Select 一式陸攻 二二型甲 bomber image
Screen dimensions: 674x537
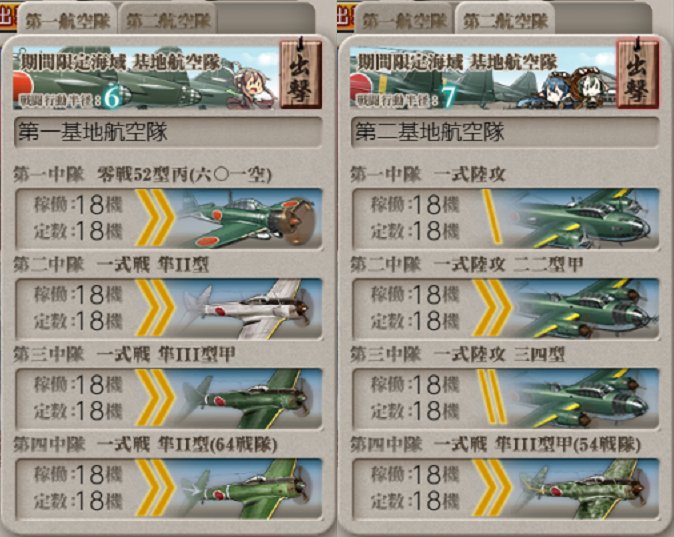pyautogui.click(x=585, y=309)
